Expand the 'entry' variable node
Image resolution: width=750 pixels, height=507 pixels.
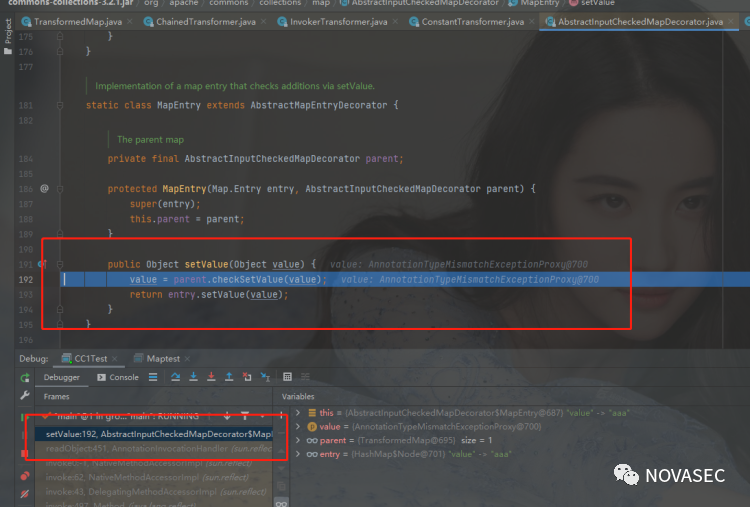click(x=298, y=454)
